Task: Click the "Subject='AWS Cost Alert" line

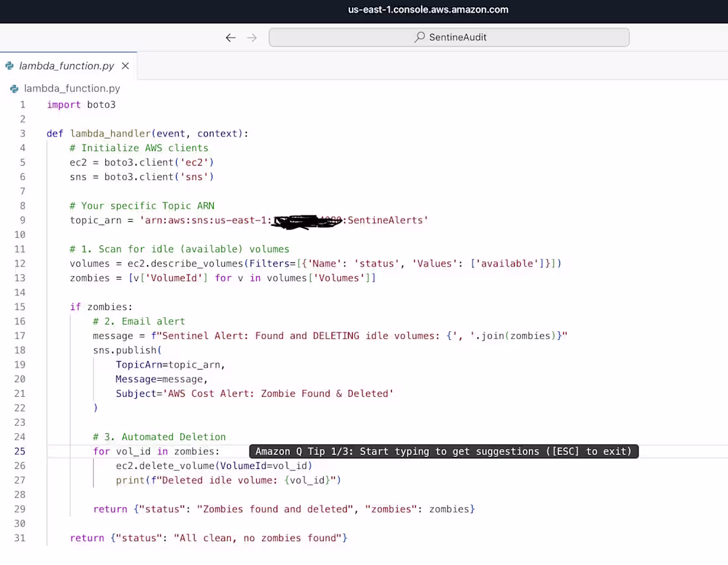Action: [254, 393]
